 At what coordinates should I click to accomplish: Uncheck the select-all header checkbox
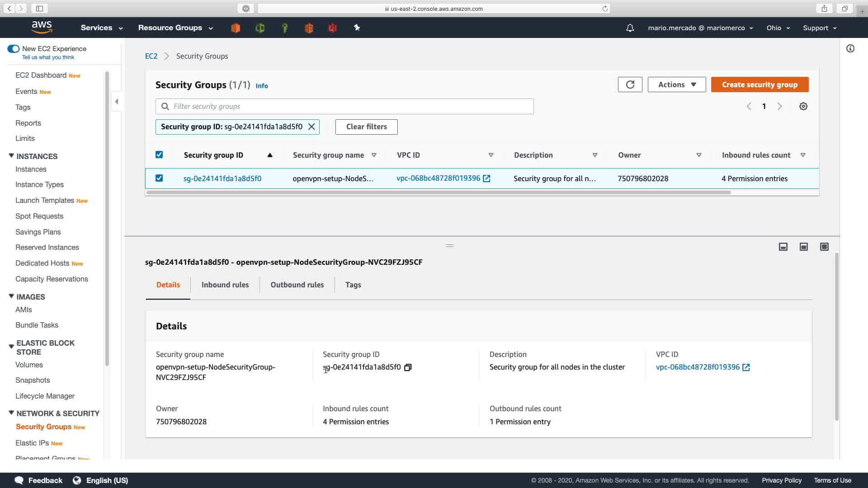[159, 155]
